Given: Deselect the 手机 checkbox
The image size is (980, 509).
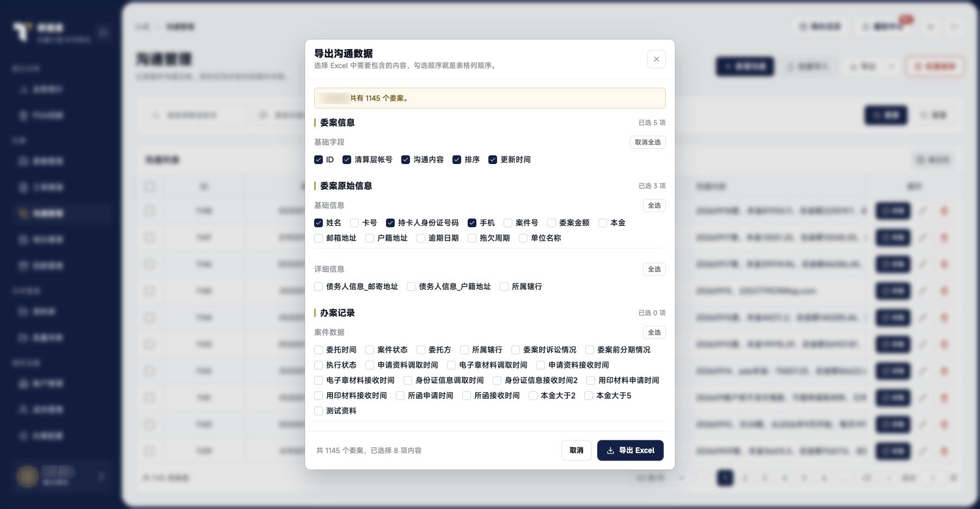Looking at the screenshot, I should tap(472, 223).
